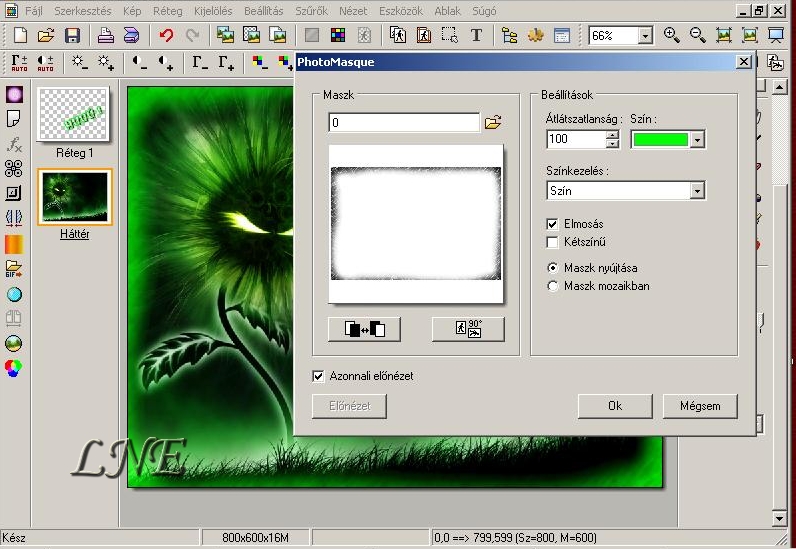Enable the Kétszínű checkbox

click(552, 242)
